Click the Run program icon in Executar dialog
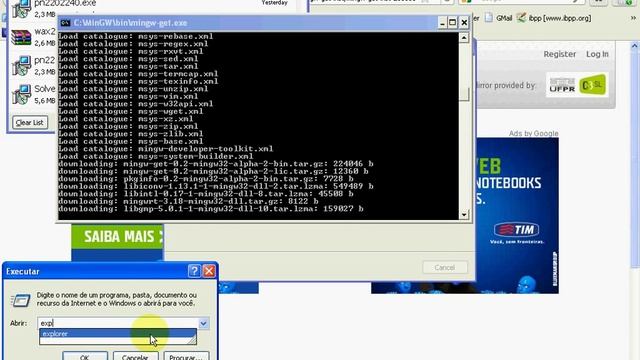The width and height of the screenshot is (640, 360). (20, 300)
